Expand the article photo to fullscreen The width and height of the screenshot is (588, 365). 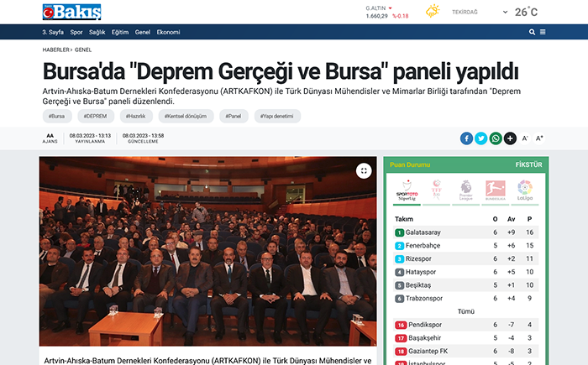point(364,171)
